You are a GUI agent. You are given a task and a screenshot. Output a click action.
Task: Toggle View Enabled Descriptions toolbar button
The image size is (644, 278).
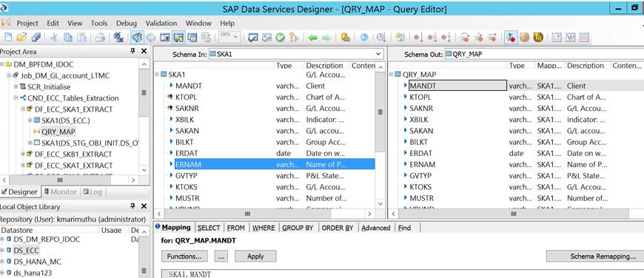[206, 37]
